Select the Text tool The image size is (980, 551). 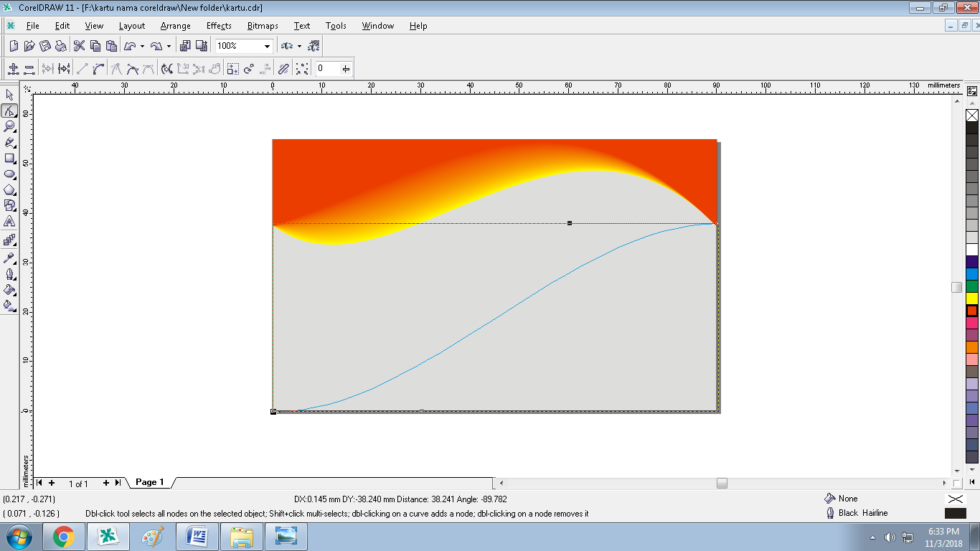[x=10, y=222]
